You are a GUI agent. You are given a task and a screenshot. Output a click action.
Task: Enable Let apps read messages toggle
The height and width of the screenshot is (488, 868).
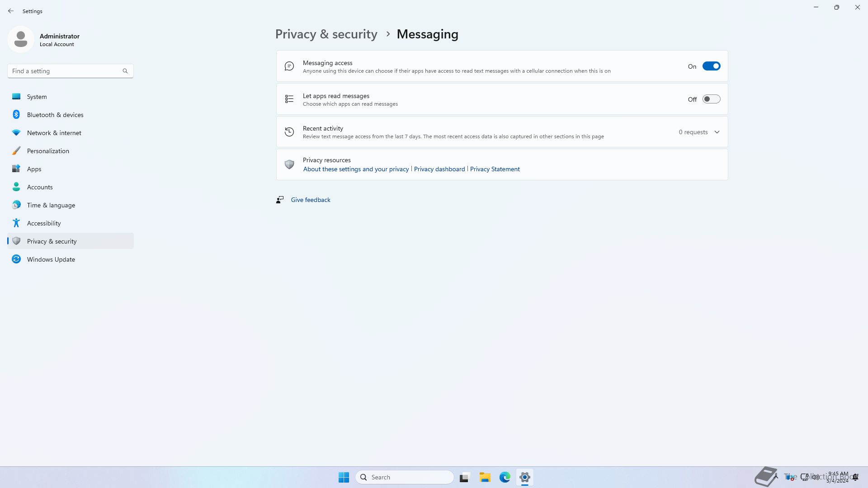coord(711,99)
